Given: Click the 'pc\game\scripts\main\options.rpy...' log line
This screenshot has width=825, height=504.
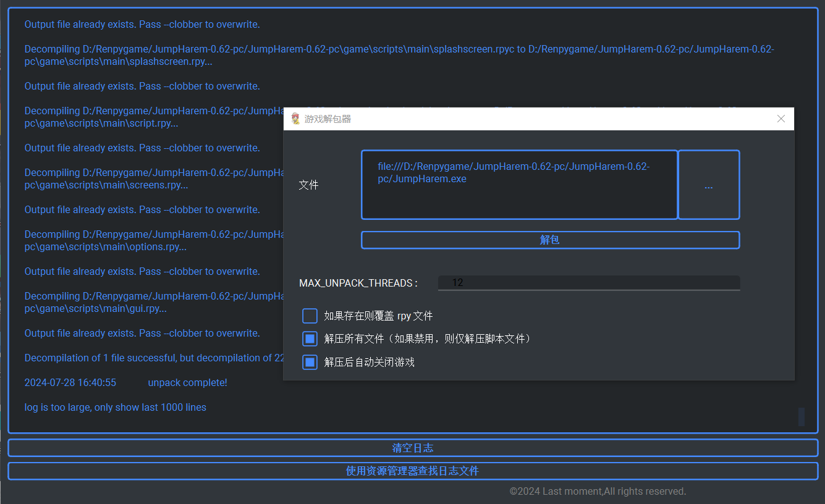Looking at the screenshot, I should (x=106, y=247).
